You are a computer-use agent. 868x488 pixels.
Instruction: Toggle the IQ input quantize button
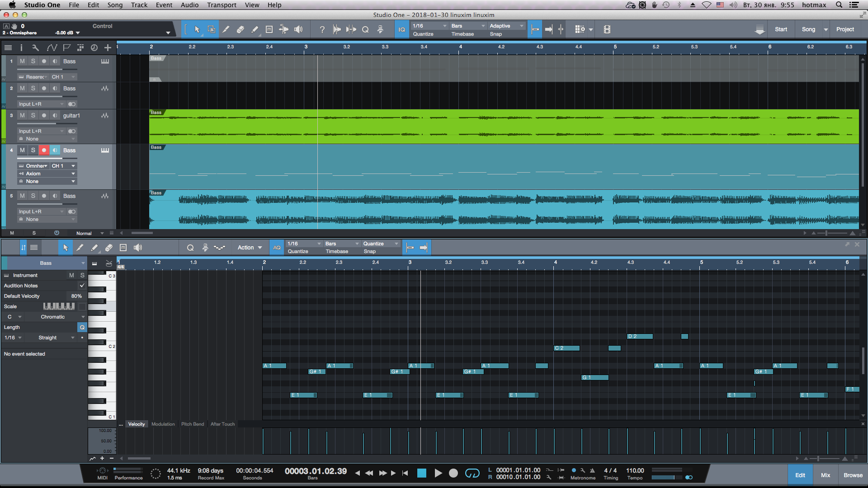(401, 30)
